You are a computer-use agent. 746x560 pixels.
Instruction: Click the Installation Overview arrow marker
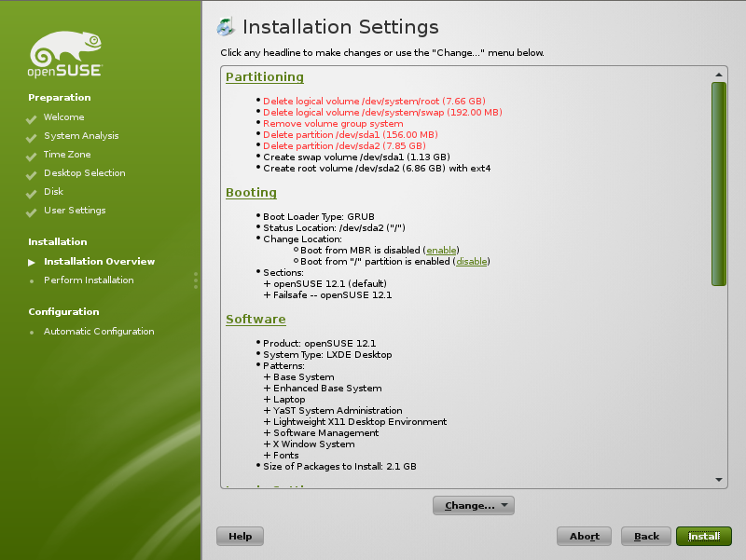[x=32, y=263]
